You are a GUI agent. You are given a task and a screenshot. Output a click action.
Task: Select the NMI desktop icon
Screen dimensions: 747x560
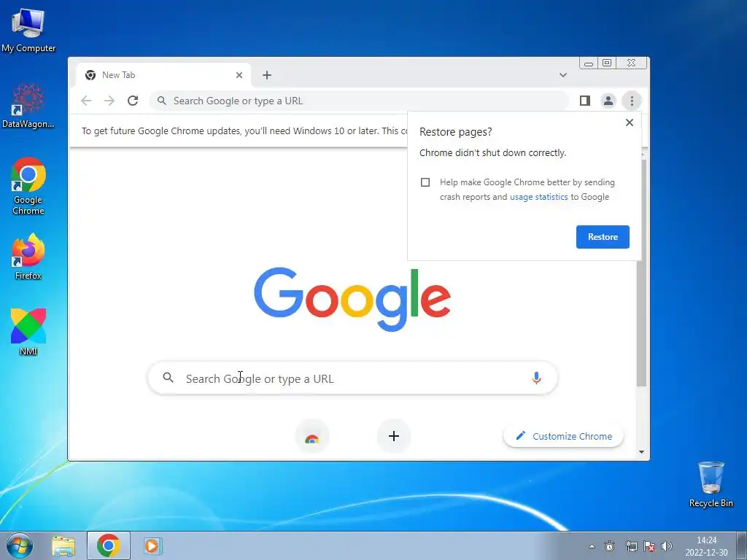pyautogui.click(x=28, y=332)
